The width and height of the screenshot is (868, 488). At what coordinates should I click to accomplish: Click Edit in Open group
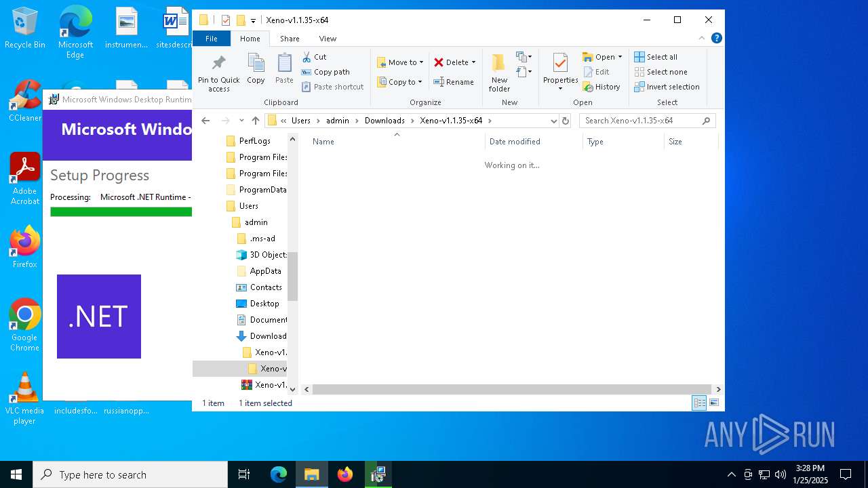coord(596,72)
